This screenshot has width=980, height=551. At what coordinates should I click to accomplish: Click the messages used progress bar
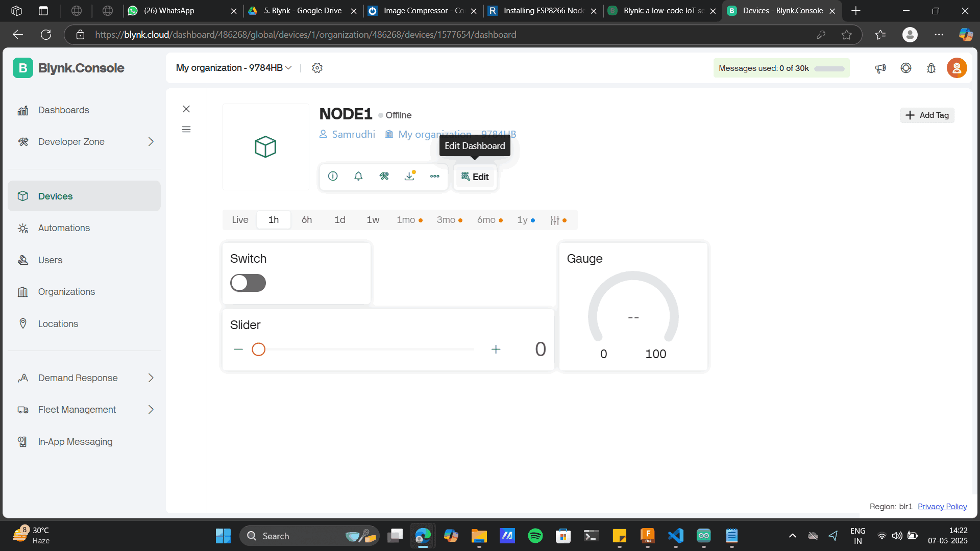[x=829, y=68]
